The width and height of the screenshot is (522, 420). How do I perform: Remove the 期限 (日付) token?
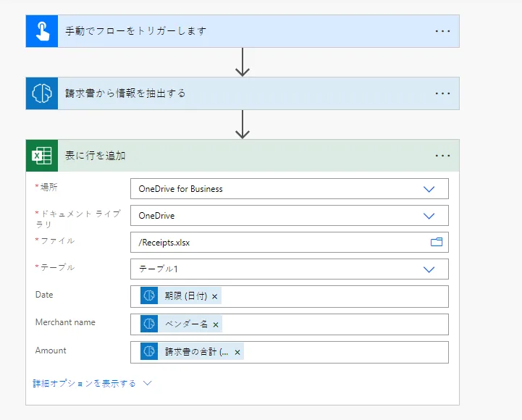pos(215,297)
